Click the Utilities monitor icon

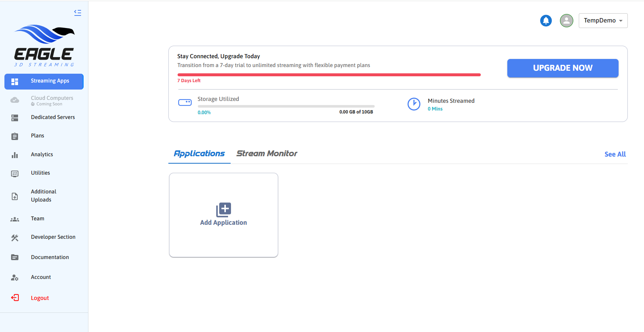(x=15, y=174)
